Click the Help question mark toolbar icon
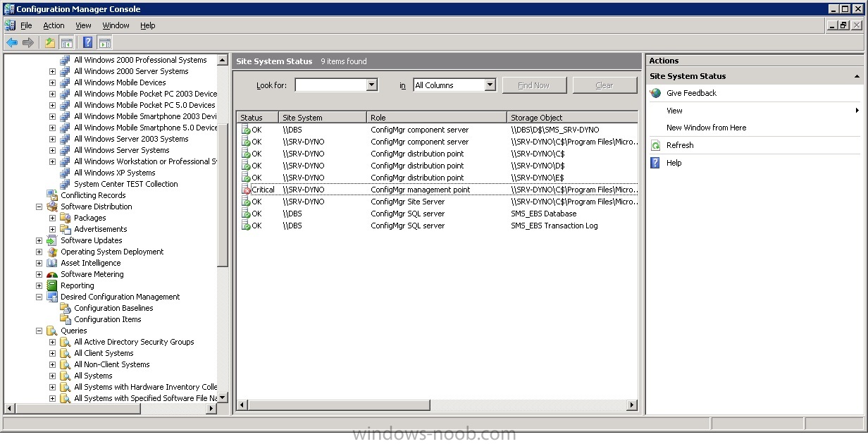This screenshot has height=444, width=868. point(88,42)
